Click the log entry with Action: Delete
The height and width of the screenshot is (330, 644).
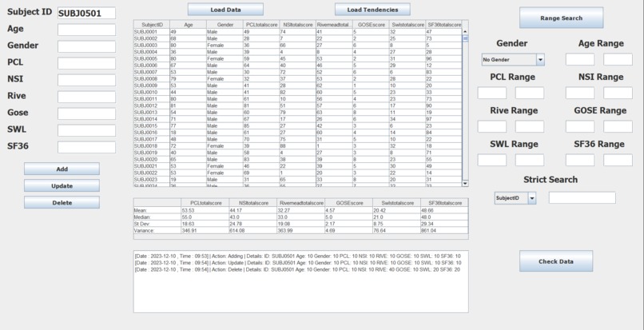pyautogui.click(x=298, y=269)
